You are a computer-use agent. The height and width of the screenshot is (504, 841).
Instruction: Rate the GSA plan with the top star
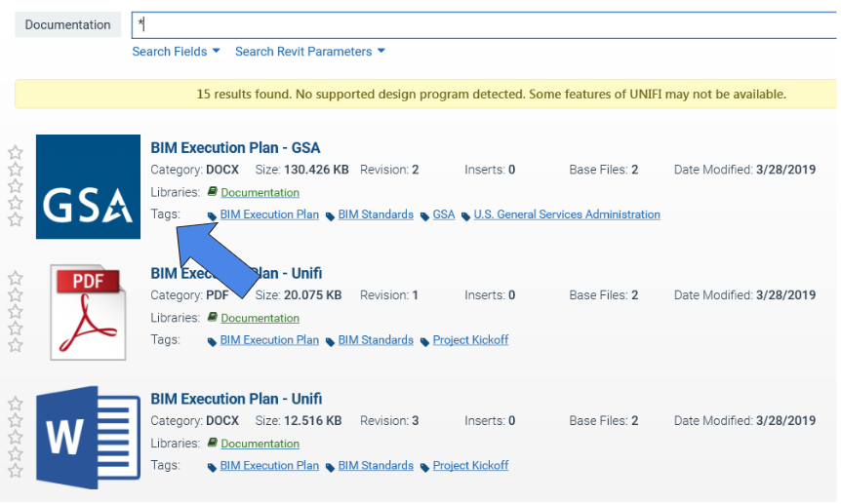coord(16,152)
